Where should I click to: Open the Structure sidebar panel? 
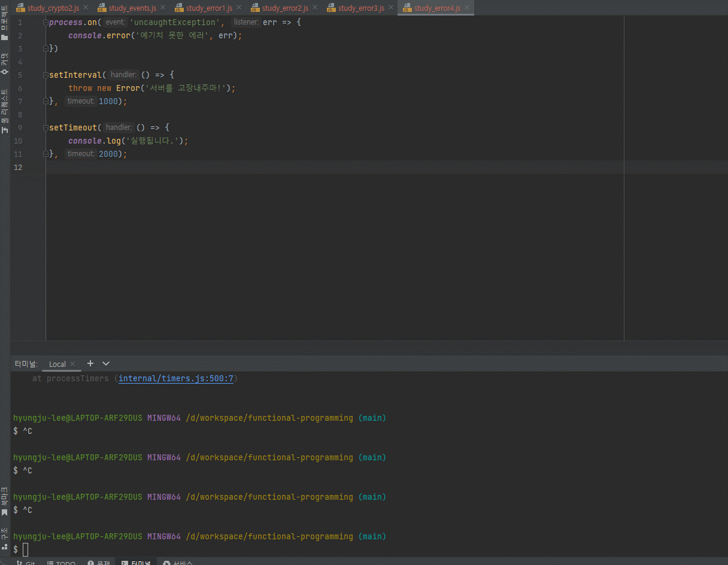pos(4,539)
